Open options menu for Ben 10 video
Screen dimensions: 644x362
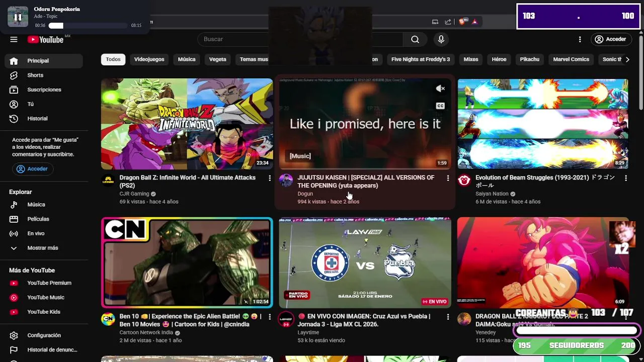pyautogui.click(x=270, y=317)
